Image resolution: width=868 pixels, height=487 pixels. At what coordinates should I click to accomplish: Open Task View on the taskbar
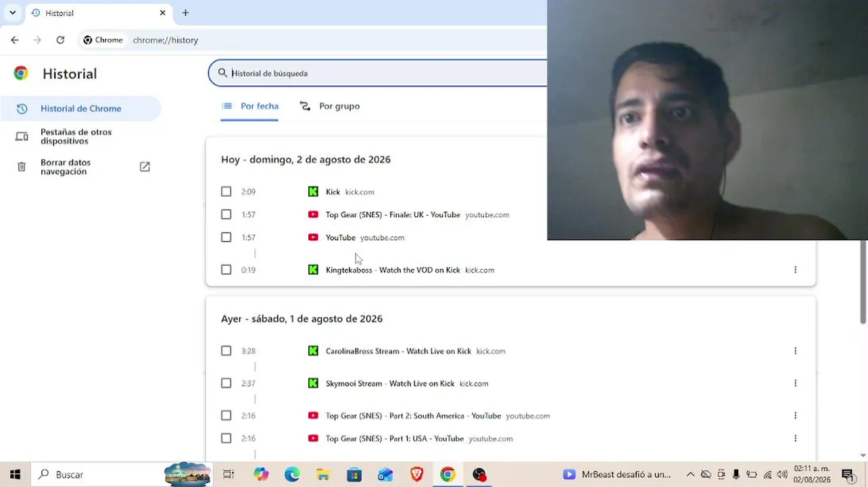[228, 475]
